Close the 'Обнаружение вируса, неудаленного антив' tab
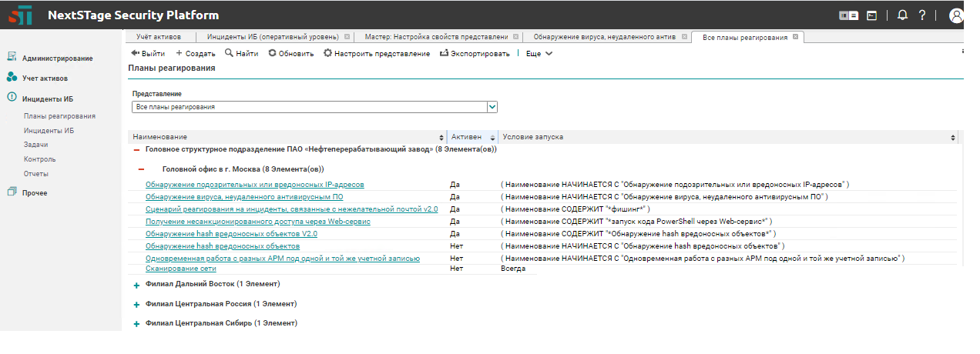 pos(683,36)
